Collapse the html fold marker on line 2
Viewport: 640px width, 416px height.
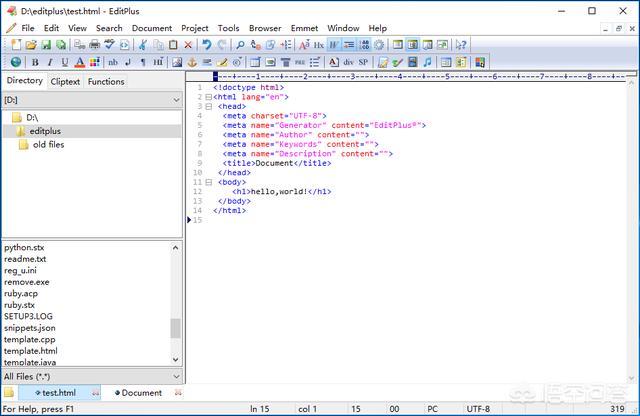click(208, 97)
